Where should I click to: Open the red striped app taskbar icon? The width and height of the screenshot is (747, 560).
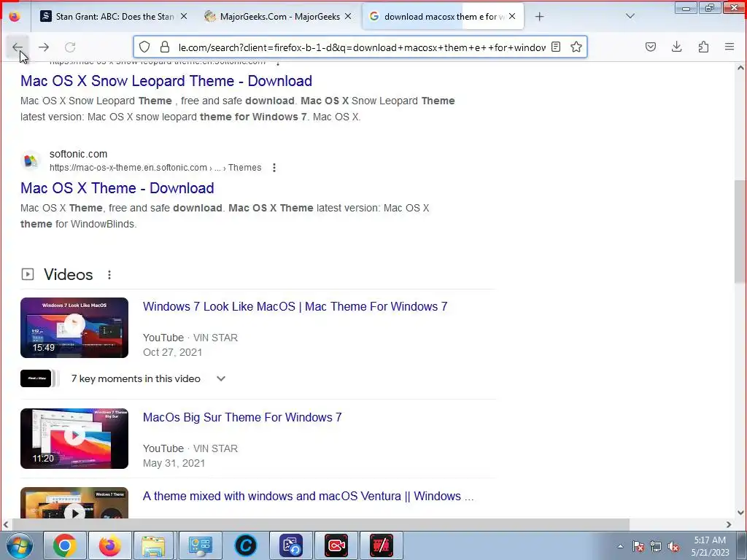coord(381,545)
